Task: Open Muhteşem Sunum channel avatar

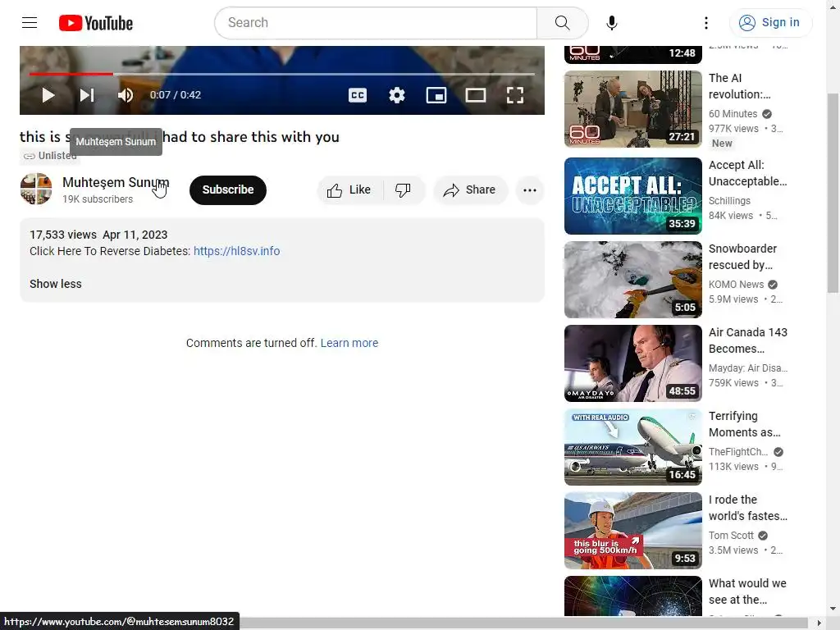Action: [36, 189]
